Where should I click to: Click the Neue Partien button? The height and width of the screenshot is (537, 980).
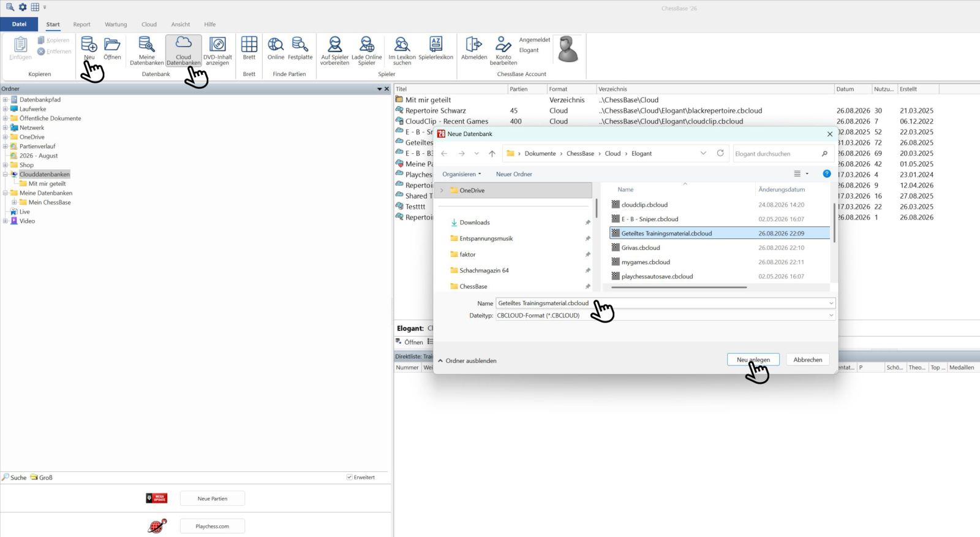click(x=213, y=498)
